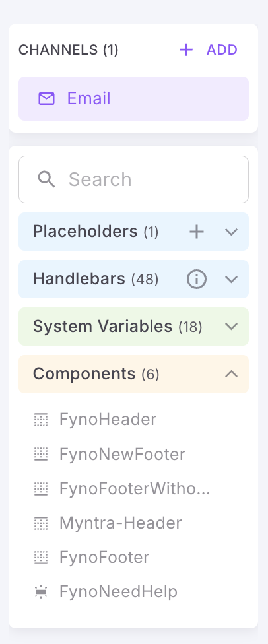Select the Myntra-Header component label

coord(120,523)
